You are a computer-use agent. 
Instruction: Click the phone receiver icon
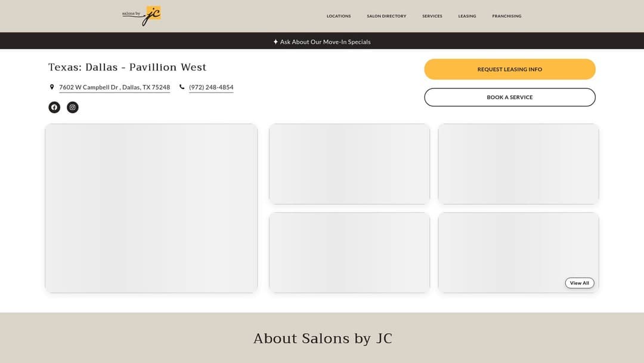181,87
